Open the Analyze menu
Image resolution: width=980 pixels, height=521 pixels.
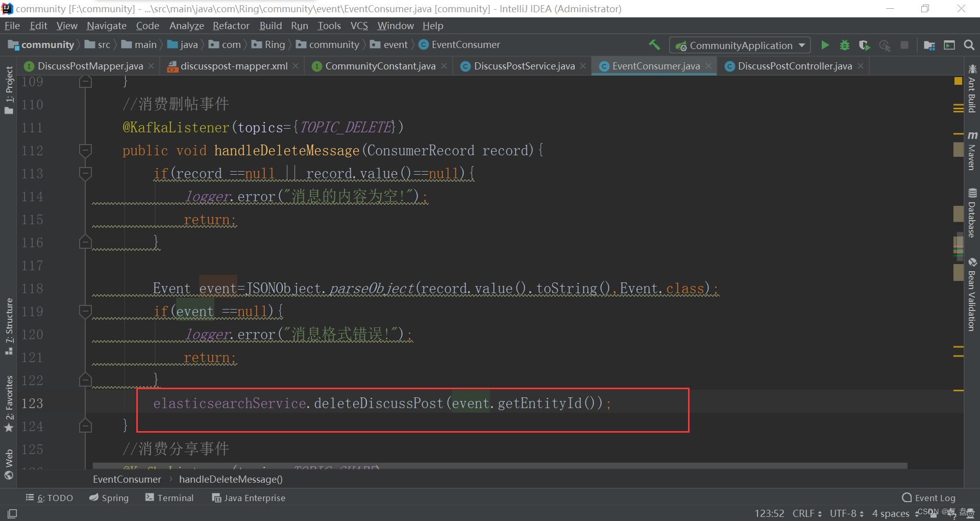186,26
